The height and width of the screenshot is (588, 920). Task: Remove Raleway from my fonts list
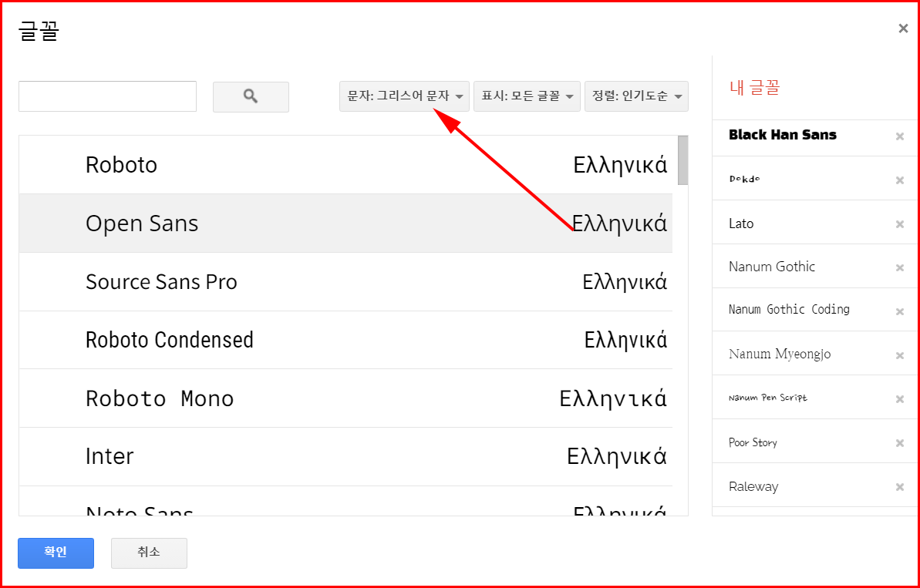pyautogui.click(x=899, y=487)
